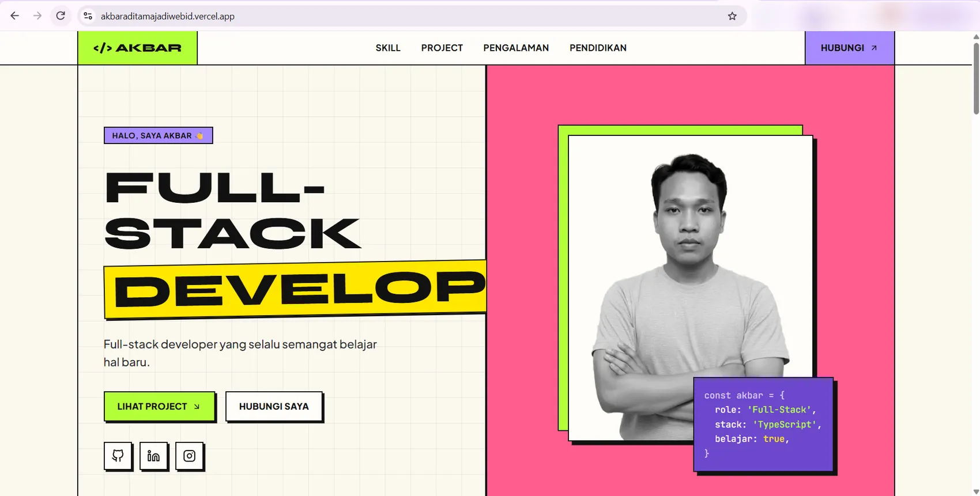Click the tagline about semangat belajar

(240, 353)
